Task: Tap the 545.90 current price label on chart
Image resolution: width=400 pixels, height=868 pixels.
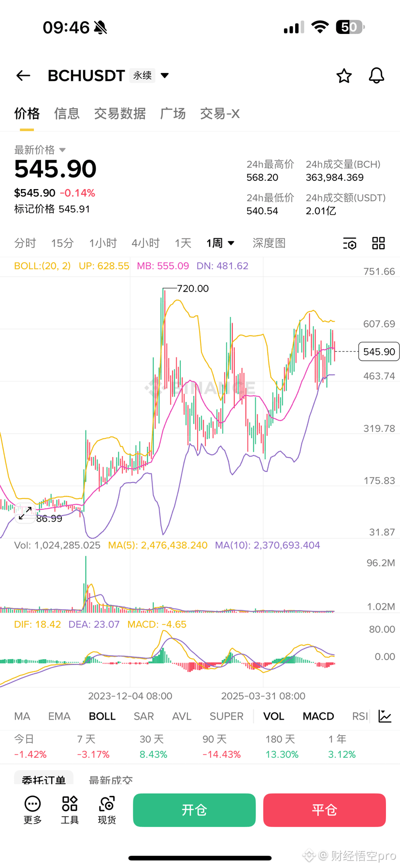Action: [379, 352]
